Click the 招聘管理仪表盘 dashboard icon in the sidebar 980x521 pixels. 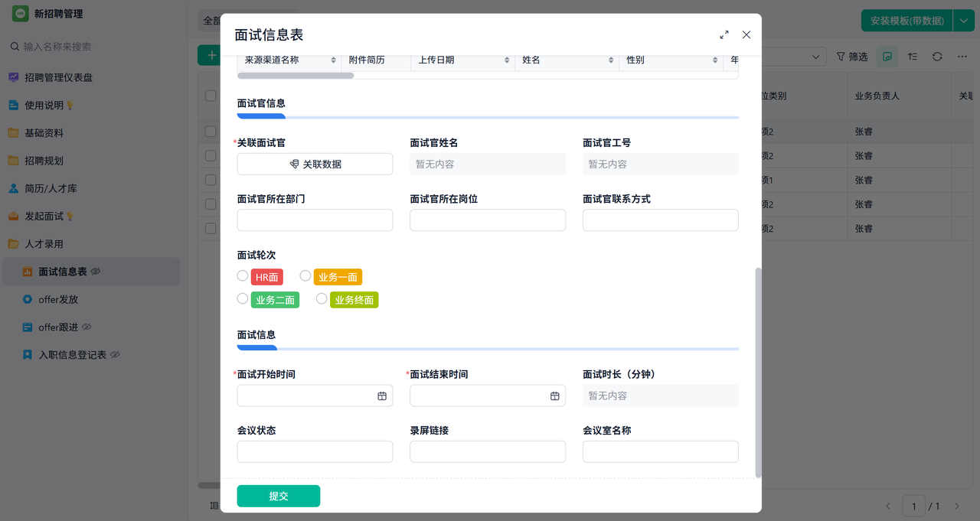(14, 77)
